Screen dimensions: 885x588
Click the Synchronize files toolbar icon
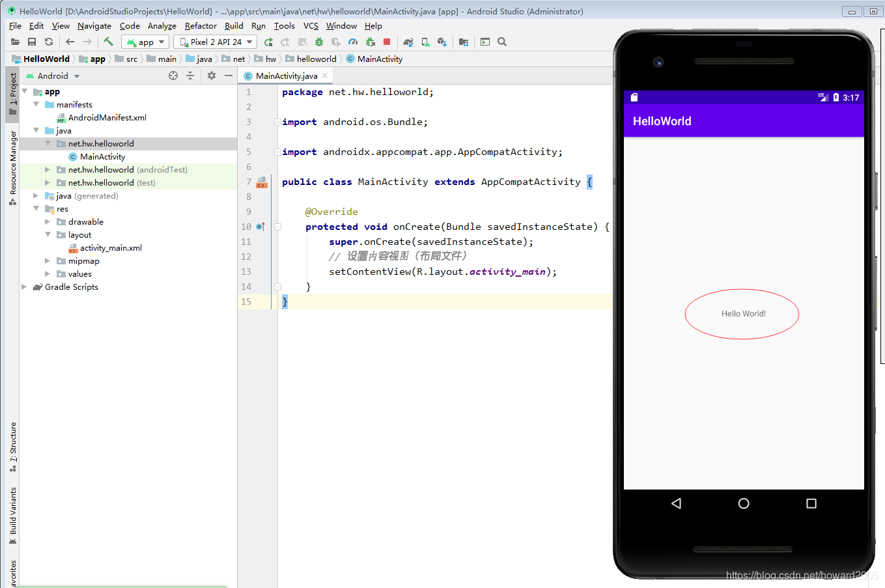click(x=49, y=42)
